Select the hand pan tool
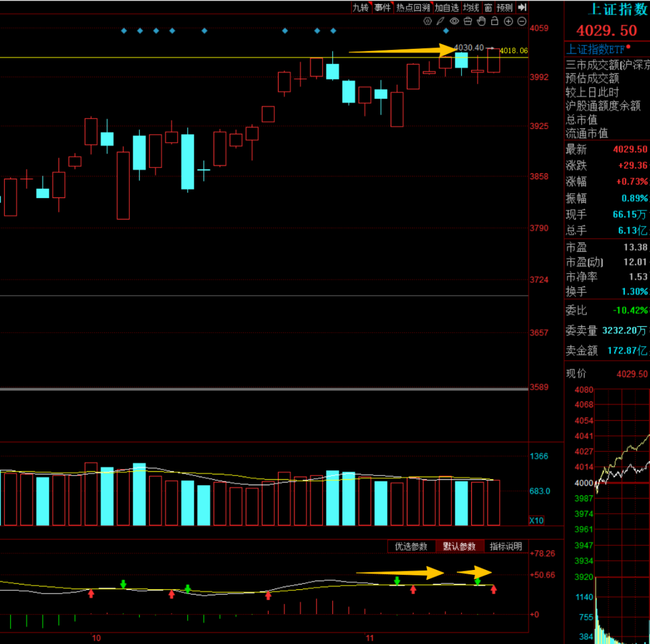 481,21
